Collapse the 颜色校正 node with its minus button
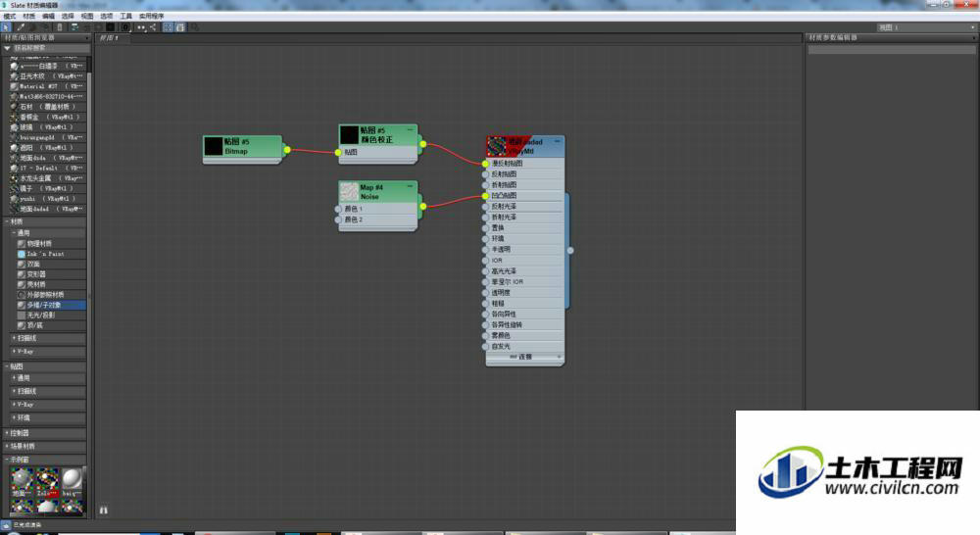 click(x=410, y=130)
